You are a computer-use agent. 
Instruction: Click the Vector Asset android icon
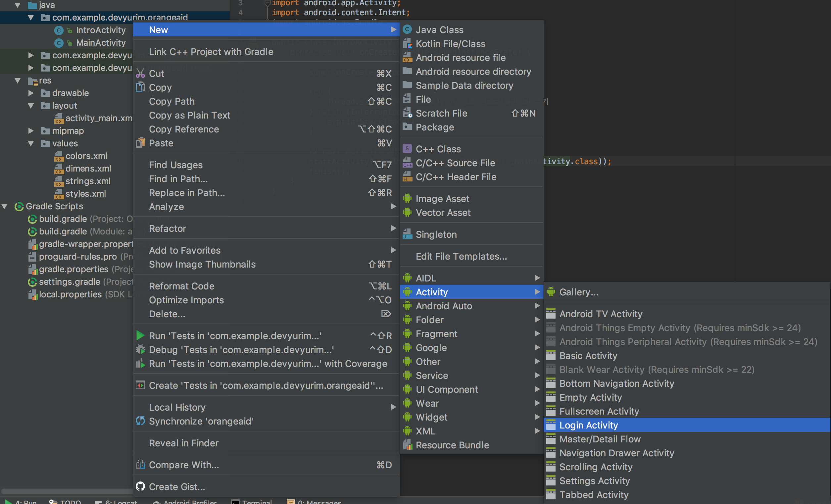[407, 212]
